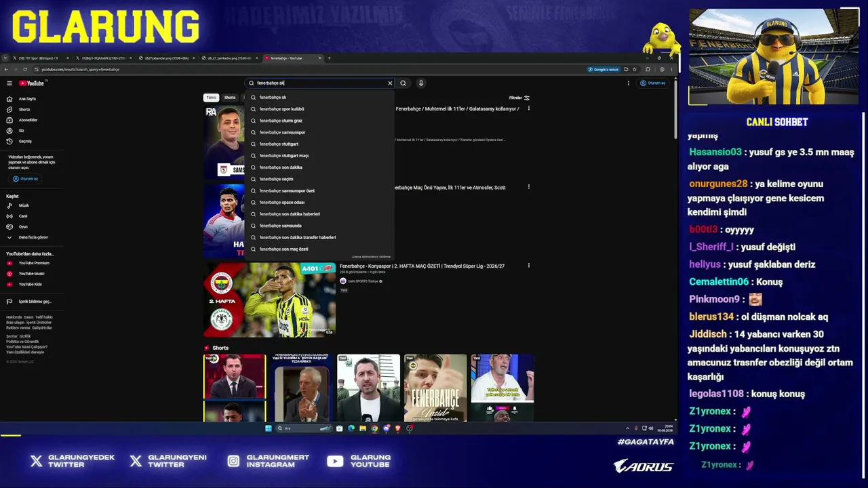Reload the page with the browser refresh icon
Screen dimensions: 868x488
tap(25, 69)
